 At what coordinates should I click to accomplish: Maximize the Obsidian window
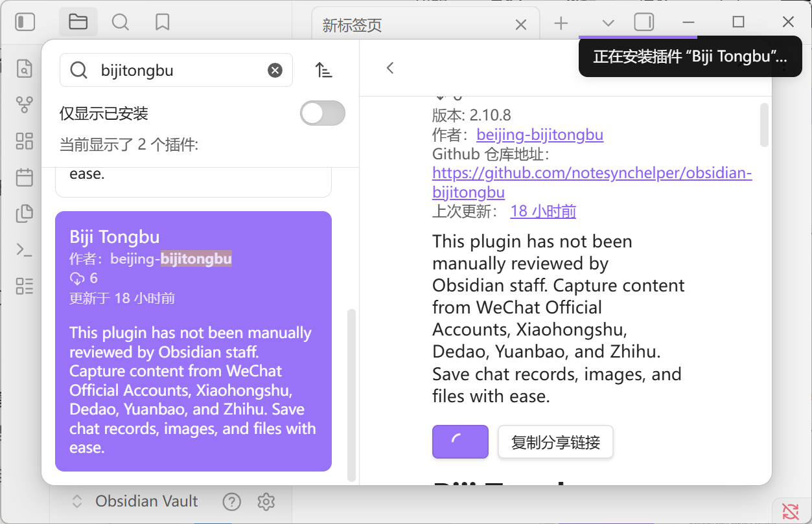coord(738,22)
